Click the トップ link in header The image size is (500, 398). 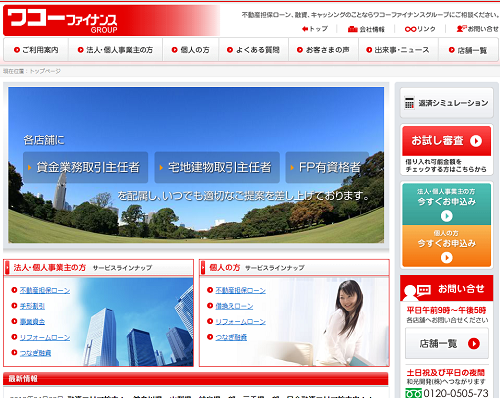tap(315, 29)
